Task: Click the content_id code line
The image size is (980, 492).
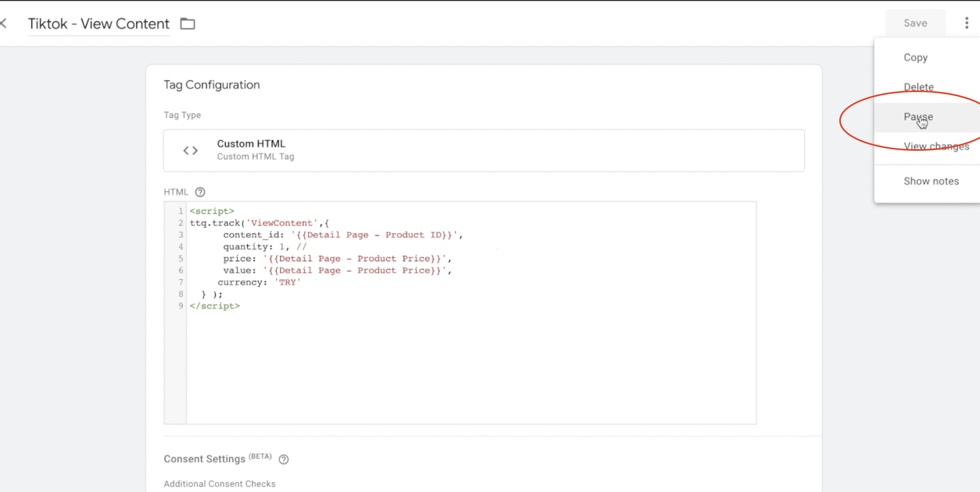Action: [x=343, y=235]
